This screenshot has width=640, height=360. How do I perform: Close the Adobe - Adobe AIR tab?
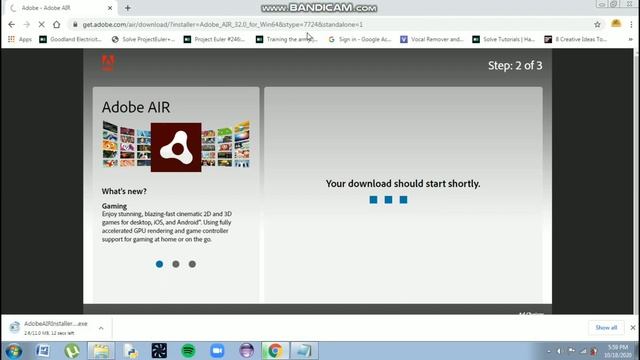(x=110, y=8)
